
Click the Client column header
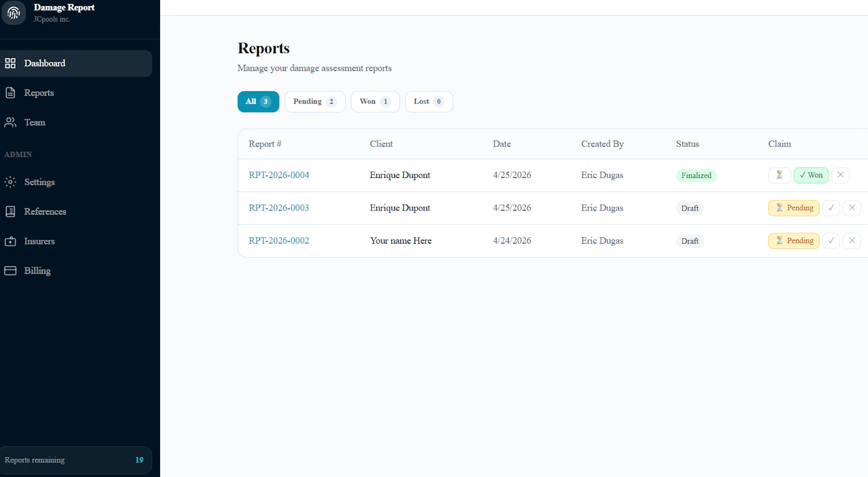(381, 144)
